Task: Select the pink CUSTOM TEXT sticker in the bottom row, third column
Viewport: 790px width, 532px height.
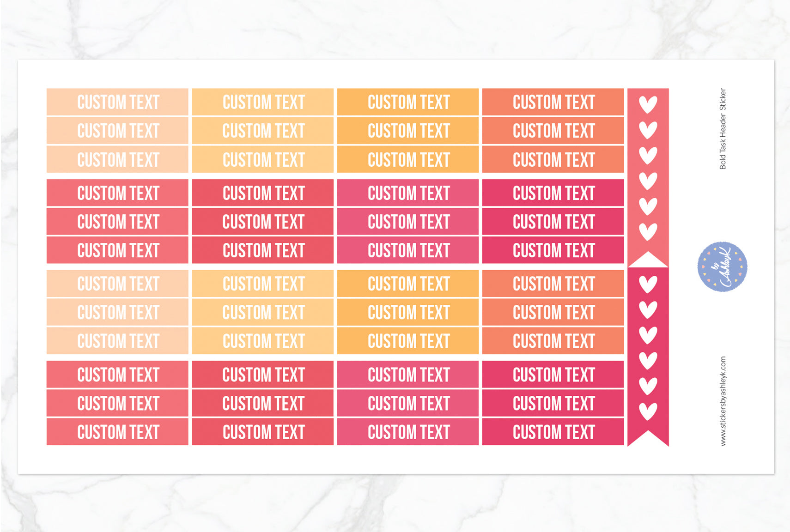Action: point(408,432)
